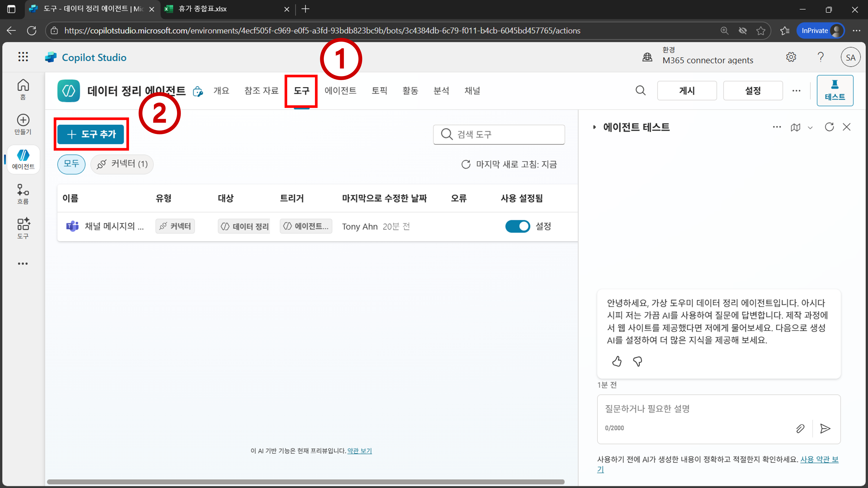The height and width of the screenshot is (488, 868).
Task: Click the send message arrow icon
Action: [x=825, y=428]
